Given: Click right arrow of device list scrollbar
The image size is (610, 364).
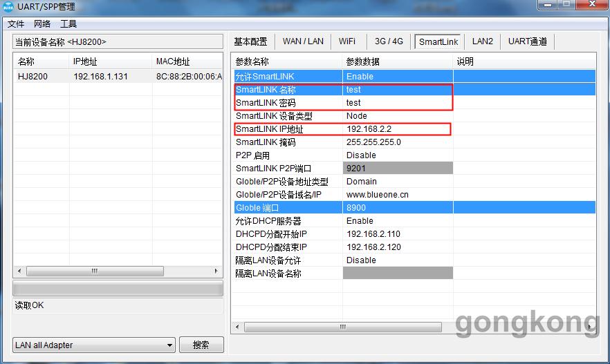Looking at the screenshot, I should pyautogui.click(x=216, y=271).
